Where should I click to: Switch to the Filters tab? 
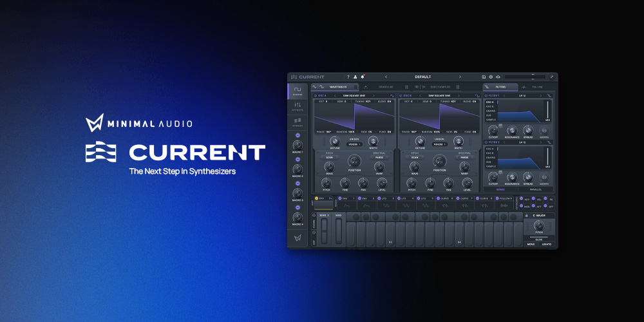pos(500,87)
